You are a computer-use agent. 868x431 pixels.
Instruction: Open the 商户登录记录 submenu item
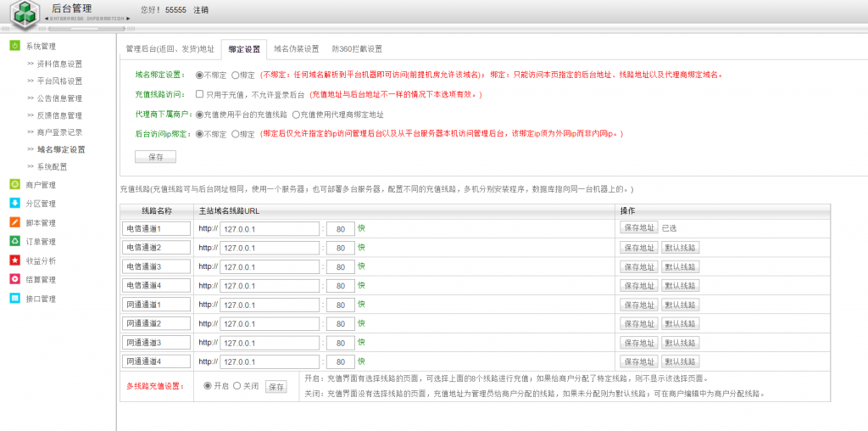pyautogui.click(x=59, y=132)
